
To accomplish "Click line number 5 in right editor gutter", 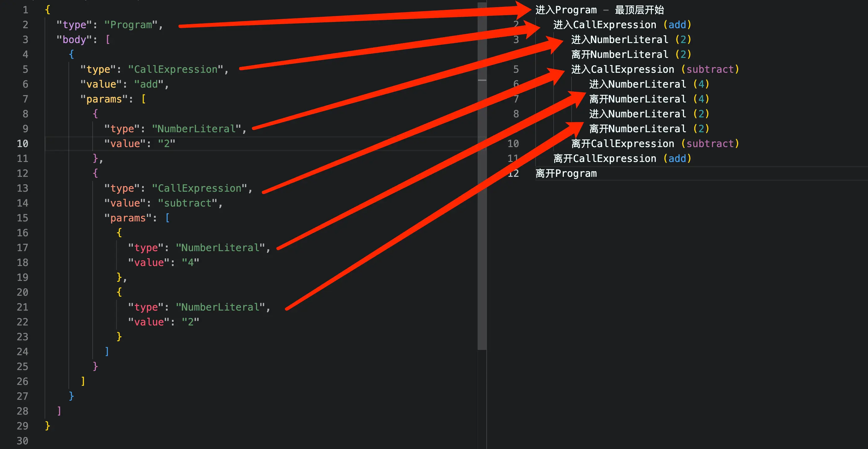I will pyautogui.click(x=515, y=69).
